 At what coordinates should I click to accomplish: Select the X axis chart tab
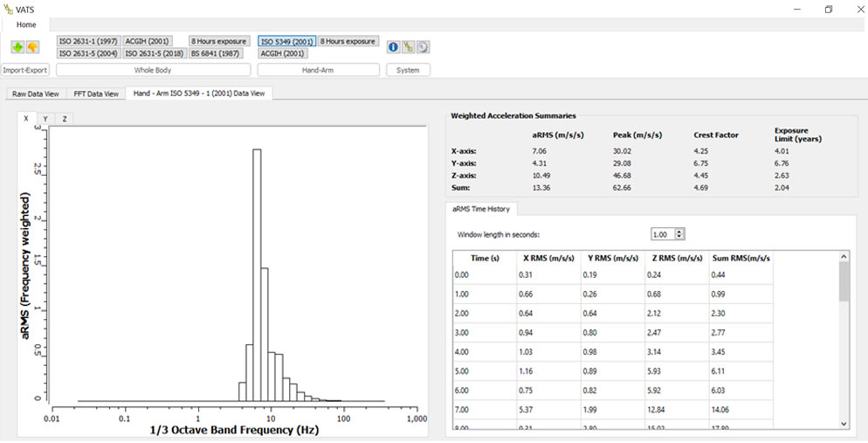pos(26,119)
